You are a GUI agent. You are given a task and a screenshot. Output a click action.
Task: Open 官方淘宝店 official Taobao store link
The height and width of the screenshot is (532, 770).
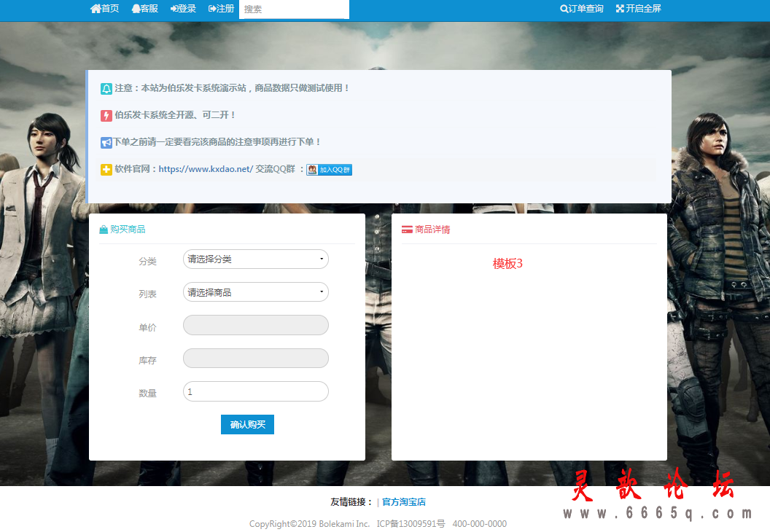coord(404,502)
